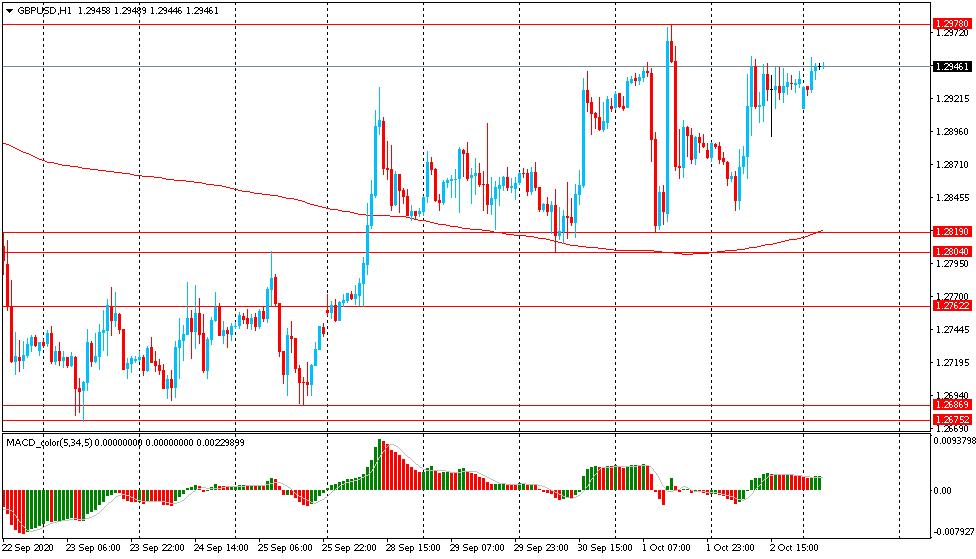Select the 23 Sep 22:00 time label
The image size is (976, 559).
(x=157, y=548)
